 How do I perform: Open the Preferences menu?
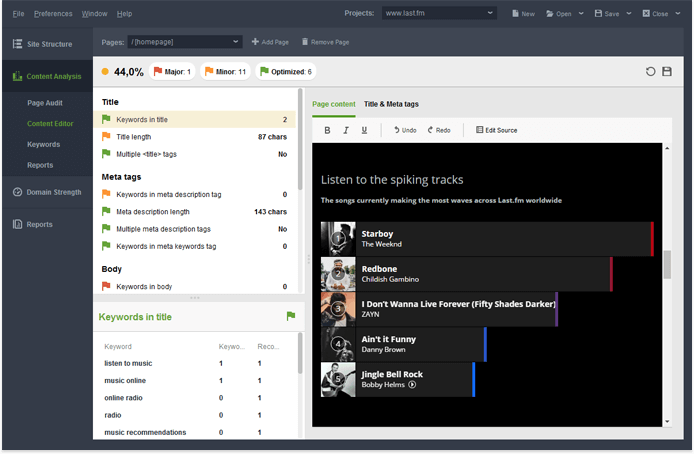point(52,14)
